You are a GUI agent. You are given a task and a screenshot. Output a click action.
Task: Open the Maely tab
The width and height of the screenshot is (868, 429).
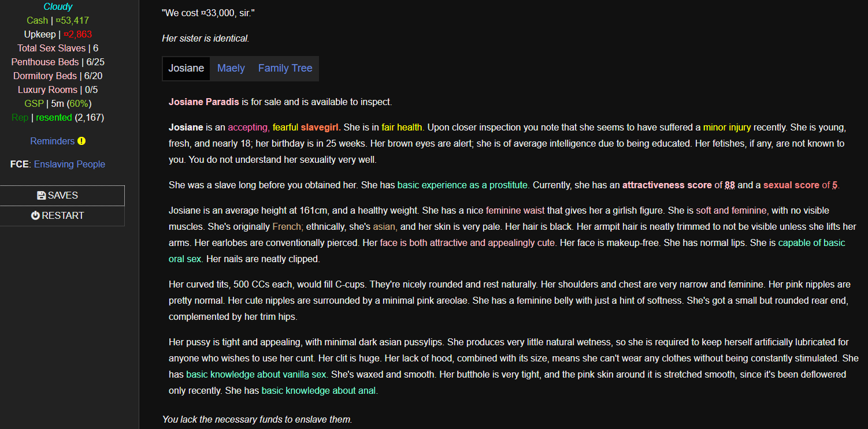tap(231, 68)
